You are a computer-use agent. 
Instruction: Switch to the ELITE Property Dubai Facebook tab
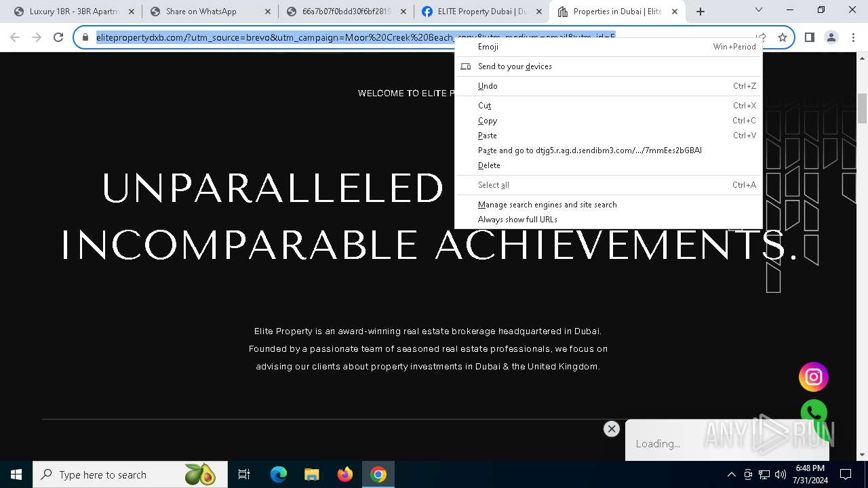481,12
